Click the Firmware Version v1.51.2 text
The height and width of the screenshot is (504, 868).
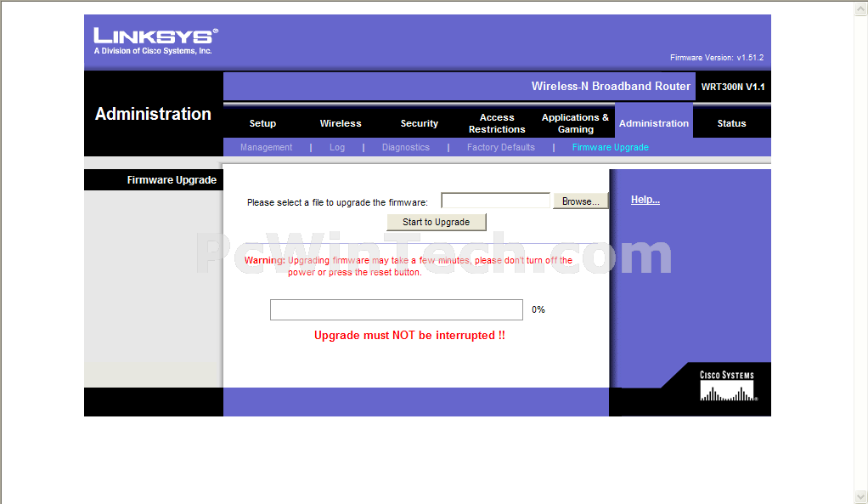(x=717, y=58)
